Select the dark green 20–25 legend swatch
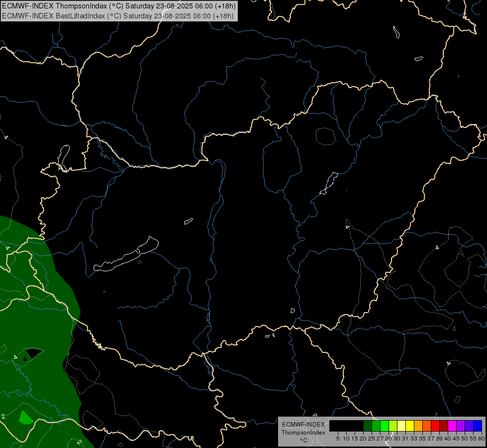The image size is (487, 448). click(368, 426)
